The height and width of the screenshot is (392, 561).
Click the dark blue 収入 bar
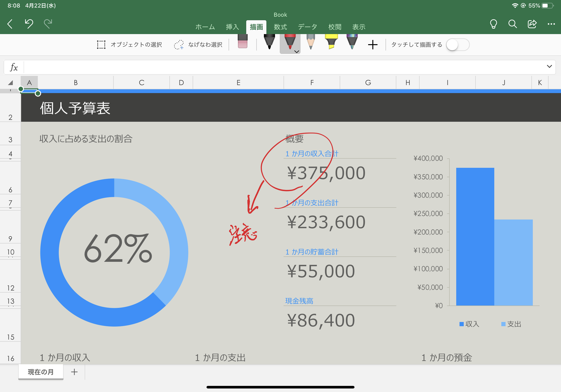click(475, 237)
